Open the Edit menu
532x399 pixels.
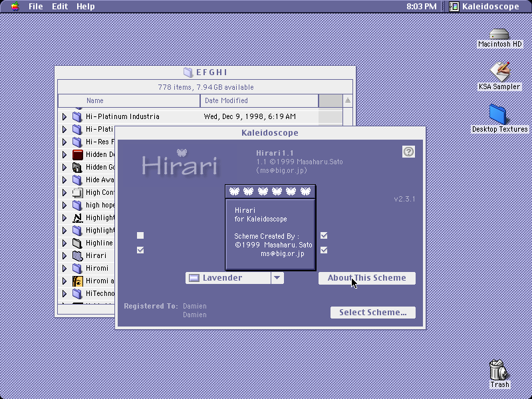[60, 6]
